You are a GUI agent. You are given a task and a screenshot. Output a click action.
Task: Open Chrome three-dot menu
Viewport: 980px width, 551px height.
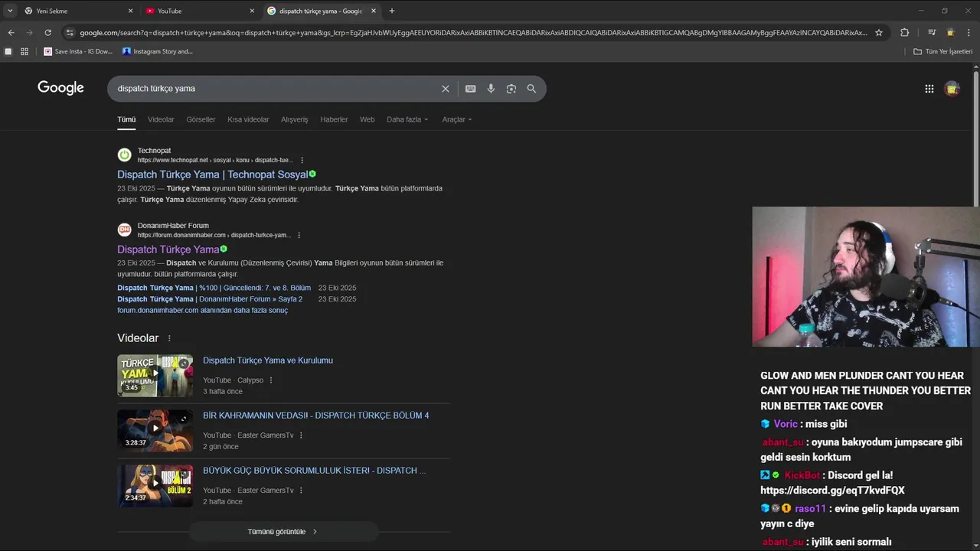tap(969, 32)
